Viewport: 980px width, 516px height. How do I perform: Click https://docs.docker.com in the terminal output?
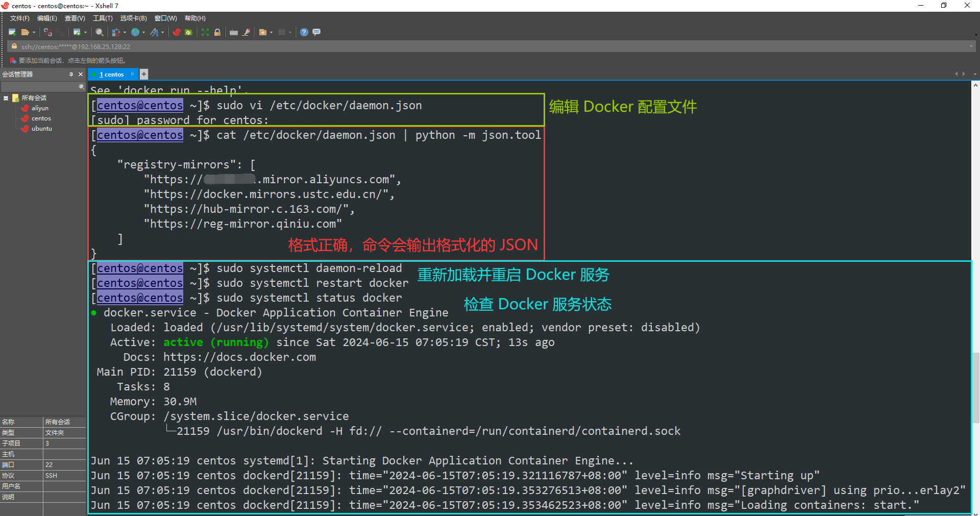coord(239,357)
